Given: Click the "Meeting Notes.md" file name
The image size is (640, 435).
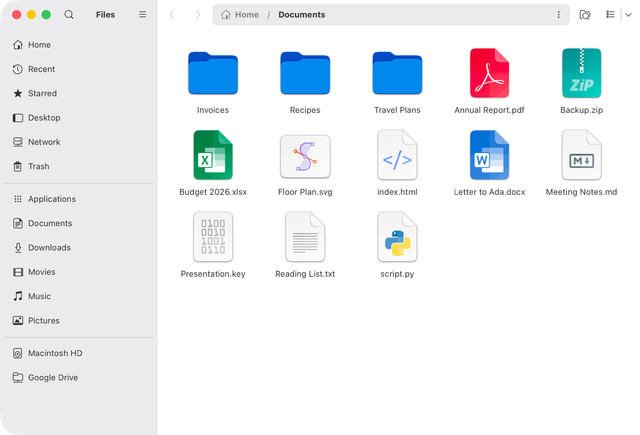Looking at the screenshot, I should (582, 192).
